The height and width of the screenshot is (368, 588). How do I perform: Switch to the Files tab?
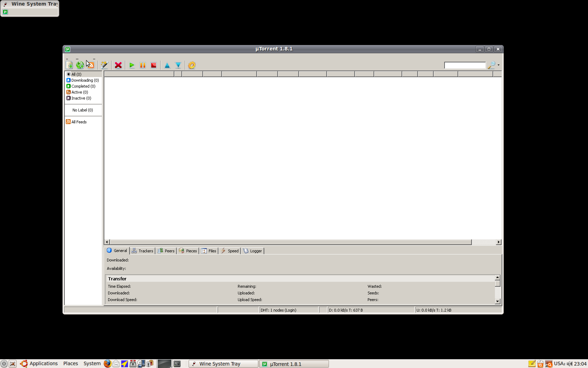click(209, 251)
